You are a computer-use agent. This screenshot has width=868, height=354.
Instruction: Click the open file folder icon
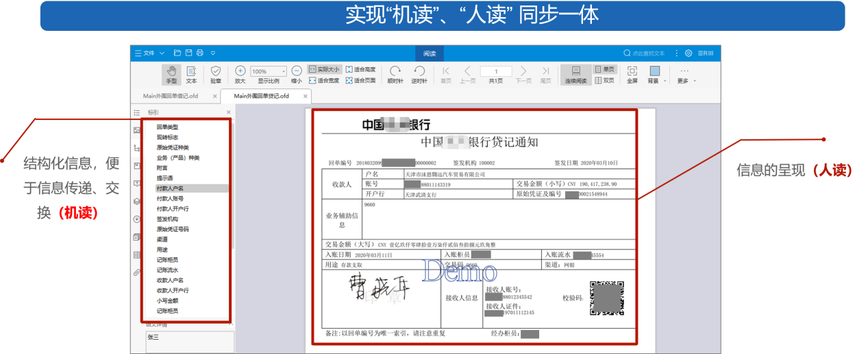pyautogui.click(x=177, y=53)
